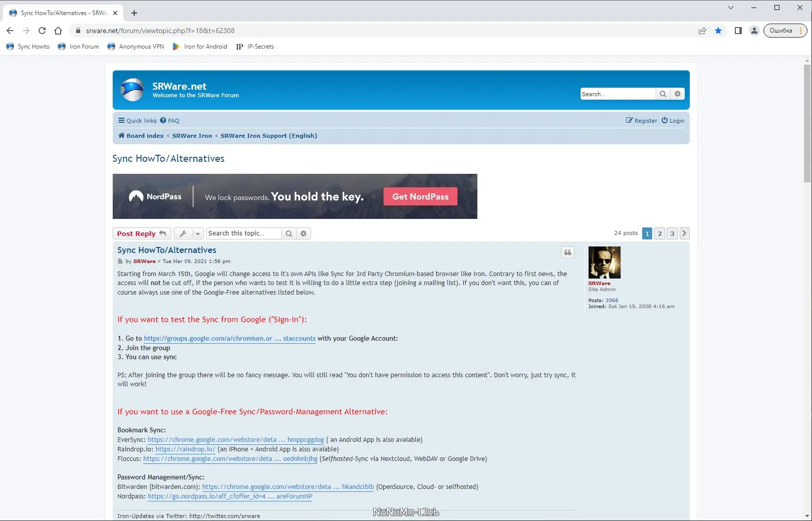Focus the forum header Search field
This screenshot has height=521, width=812.
tap(618, 94)
